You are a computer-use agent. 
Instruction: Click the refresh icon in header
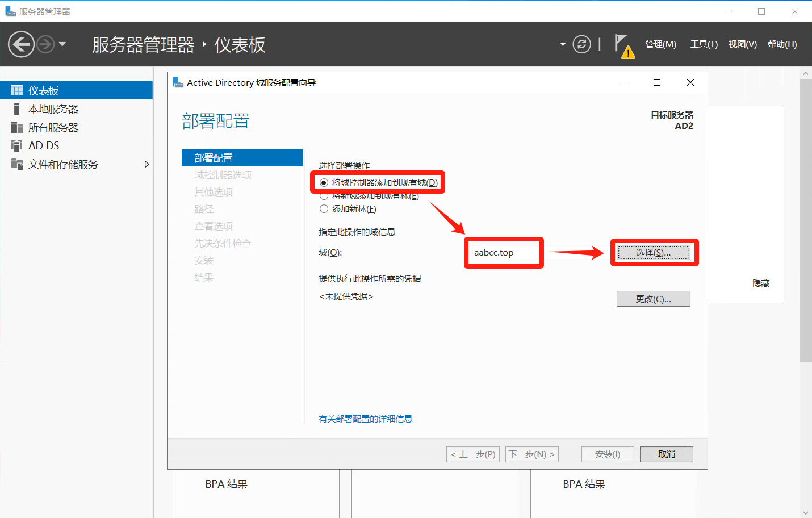tap(581, 44)
